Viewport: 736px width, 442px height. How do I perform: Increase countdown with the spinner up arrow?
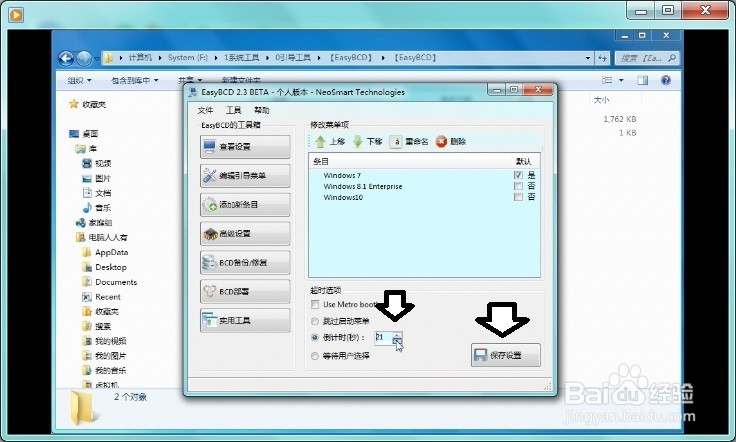coord(397,335)
